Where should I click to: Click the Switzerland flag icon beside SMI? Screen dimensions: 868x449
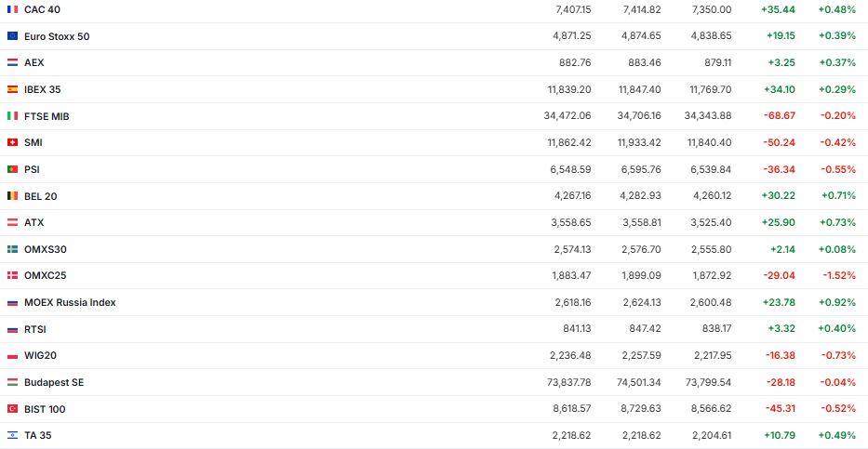12,142
